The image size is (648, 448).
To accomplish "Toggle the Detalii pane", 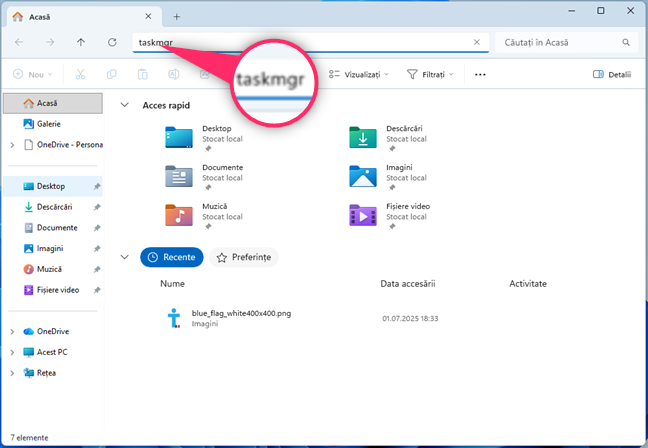I will tap(612, 74).
